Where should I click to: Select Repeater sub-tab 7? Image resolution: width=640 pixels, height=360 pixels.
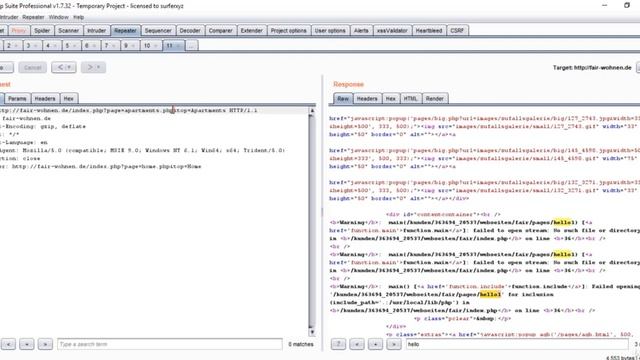point(110,46)
